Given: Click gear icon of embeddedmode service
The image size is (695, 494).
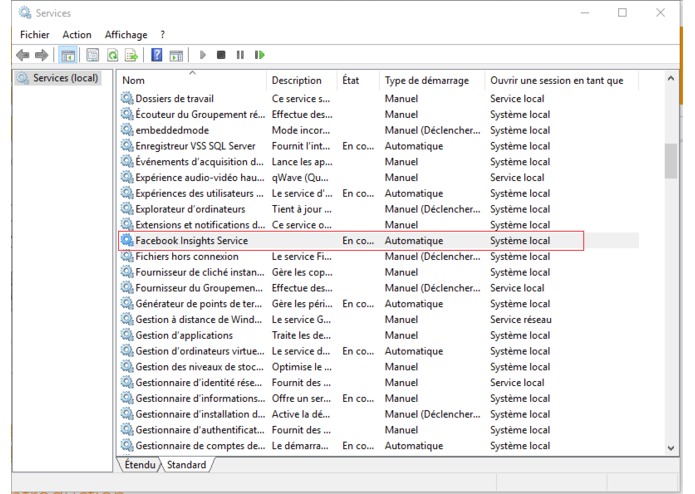Looking at the screenshot, I should click(127, 129).
